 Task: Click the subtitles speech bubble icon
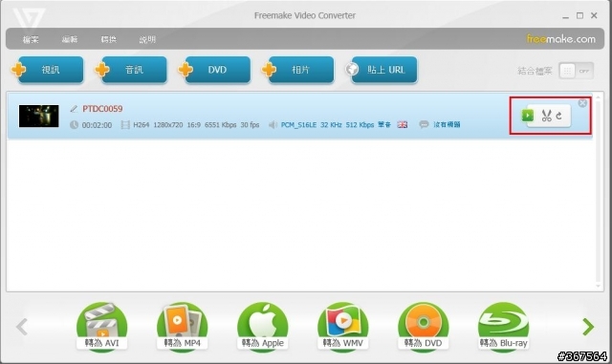pos(424,124)
